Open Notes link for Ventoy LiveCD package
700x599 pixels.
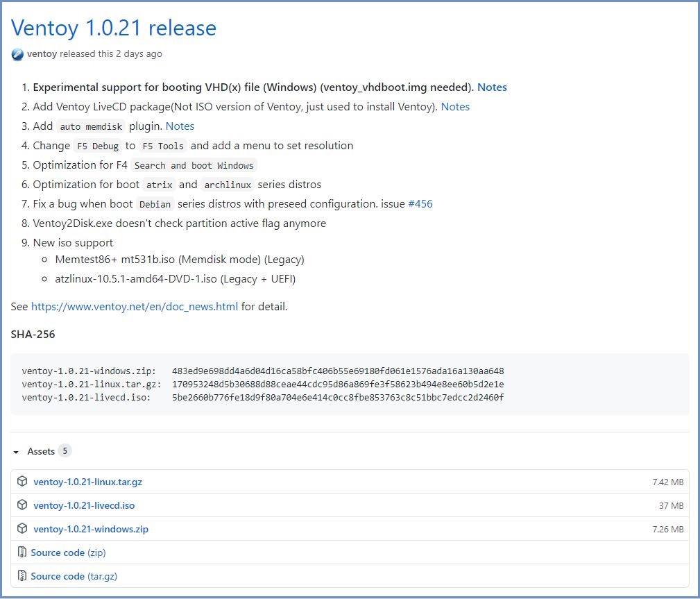pyautogui.click(x=455, y=107)
